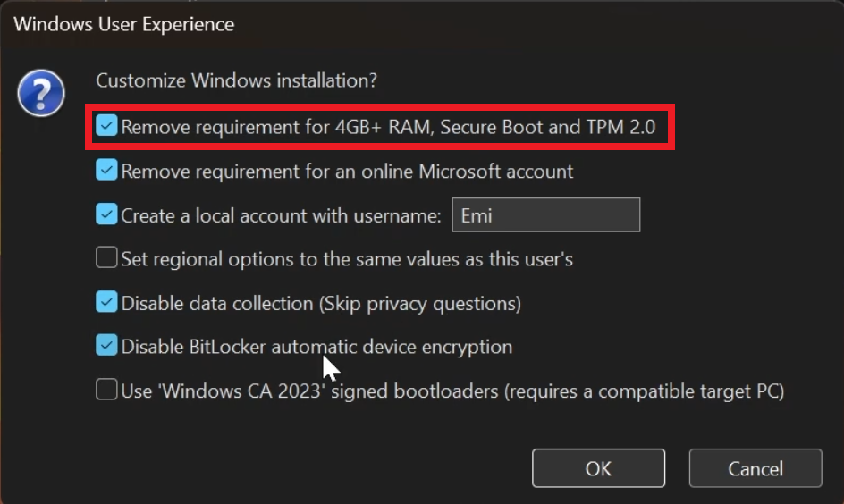Image resolution: width=844 pixels, height=504 pixels.
Task: Enable the set regional options checkbox
Action: (107, 259)
